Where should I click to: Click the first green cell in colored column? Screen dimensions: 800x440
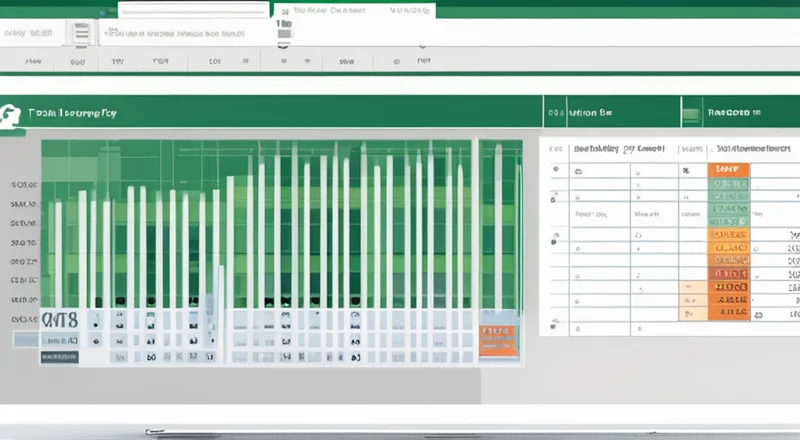click(x=728, y=183)
